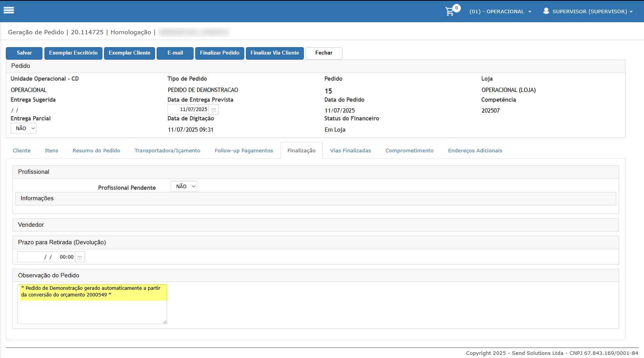Click the copyright Send Solutions Ltda footer

(552, 353)
